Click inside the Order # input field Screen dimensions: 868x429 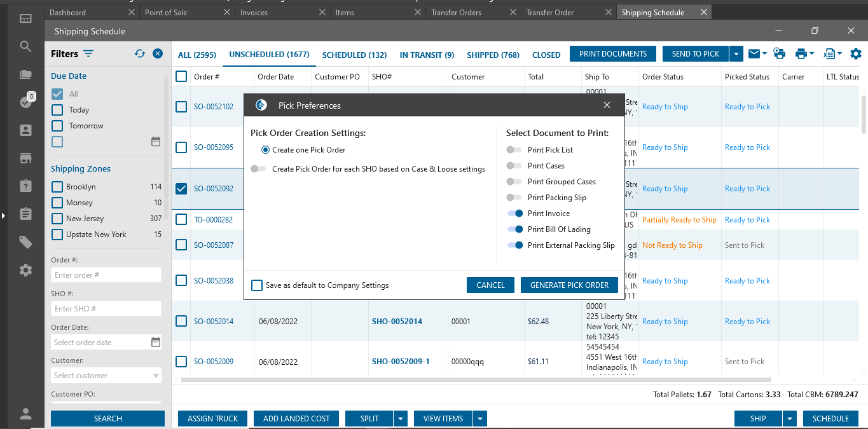point(106,275)
